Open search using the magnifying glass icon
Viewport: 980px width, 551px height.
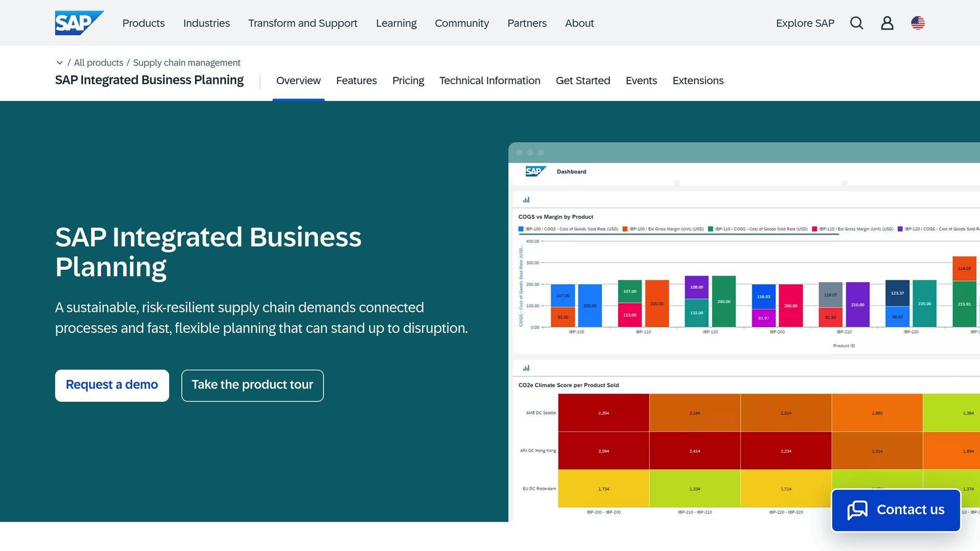[857, 23]
